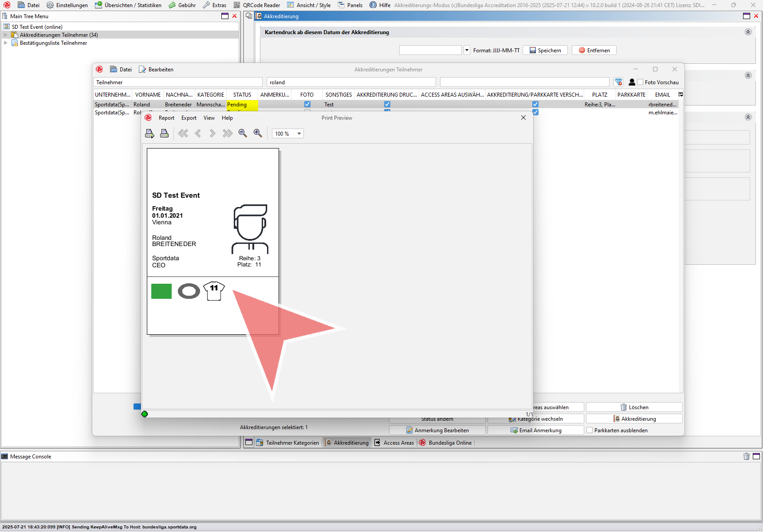Screen dimensions: 763x532
Task: Click the Entfernen button
Action: coord(594,50)
